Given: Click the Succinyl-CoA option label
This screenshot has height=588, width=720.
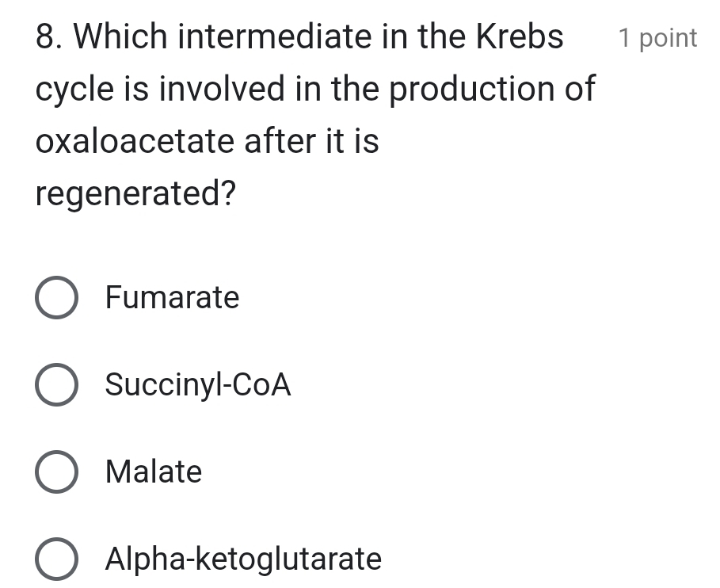Looking at the screenshot, I should 198,385.
